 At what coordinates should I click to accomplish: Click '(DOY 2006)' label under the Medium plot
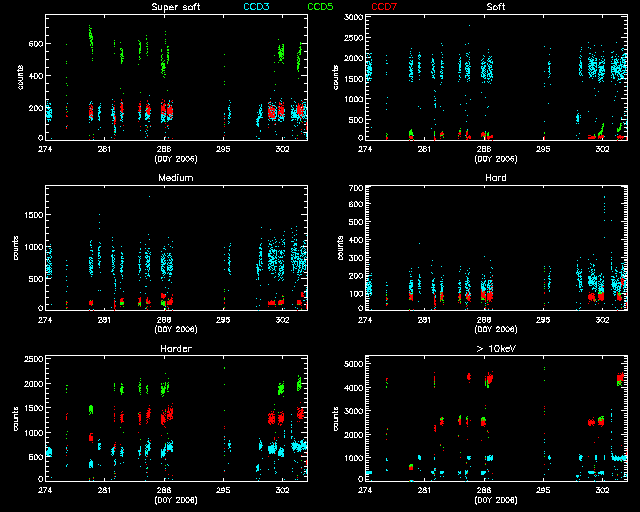pos(175,329)
